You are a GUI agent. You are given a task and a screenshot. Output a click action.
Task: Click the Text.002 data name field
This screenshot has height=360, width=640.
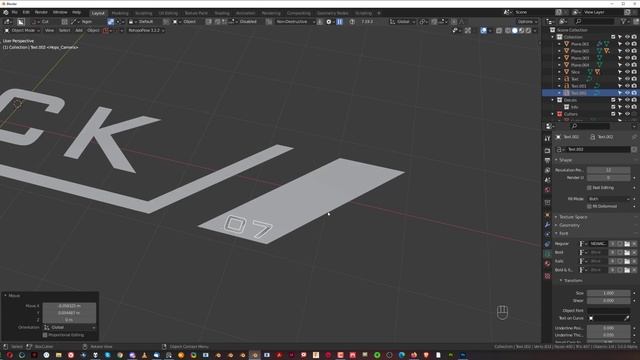[x=598, y=149]
